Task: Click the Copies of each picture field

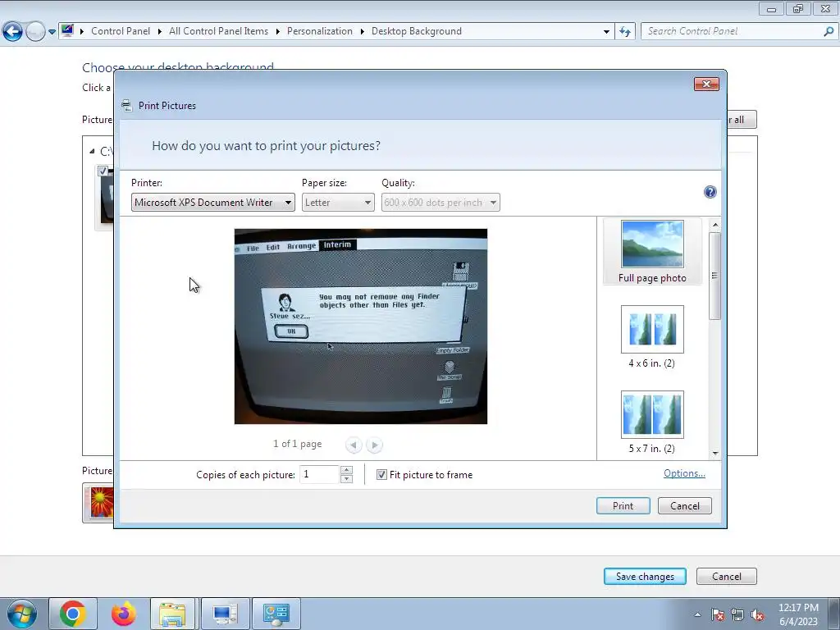Action: point(319,475)
